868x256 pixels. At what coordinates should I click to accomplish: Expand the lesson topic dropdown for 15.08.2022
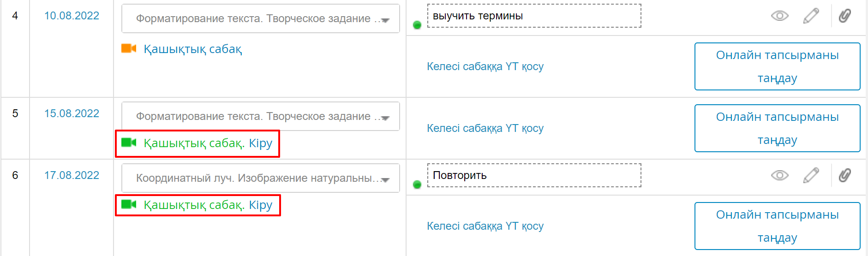point(385,117)
